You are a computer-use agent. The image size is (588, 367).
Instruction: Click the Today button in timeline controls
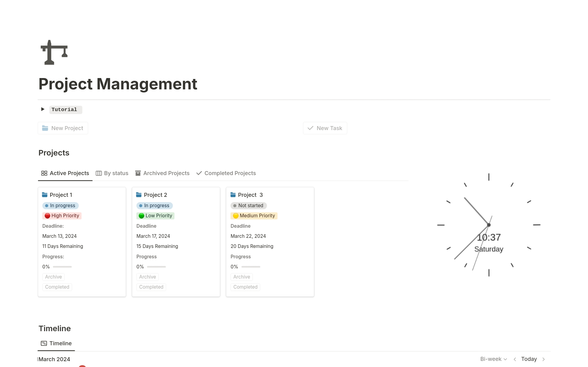[x=529, y=359]
